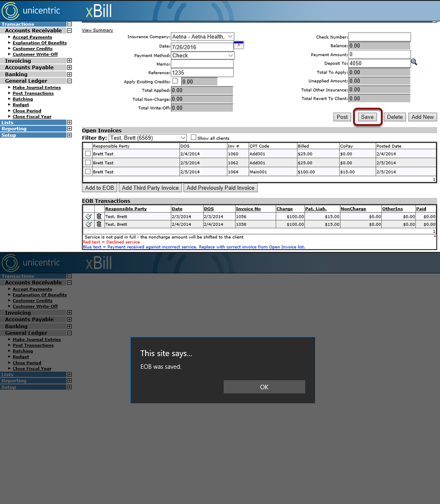Screen dimensions: 440x504
Task: Open the Payment Method dropdown
Action: 202,55
